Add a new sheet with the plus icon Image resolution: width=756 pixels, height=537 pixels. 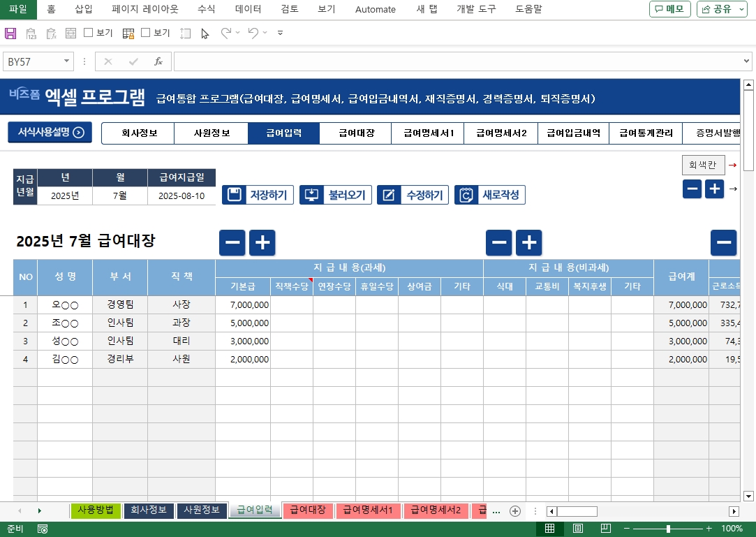pos(515,510)
